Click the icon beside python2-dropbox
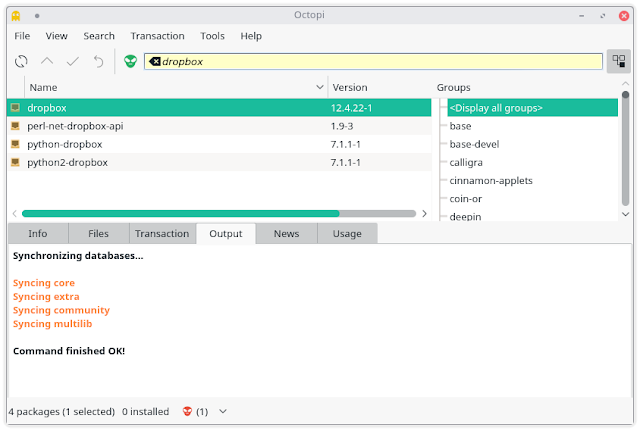The width and height of the screenshot is (640, 431). [x=16, y=162]
